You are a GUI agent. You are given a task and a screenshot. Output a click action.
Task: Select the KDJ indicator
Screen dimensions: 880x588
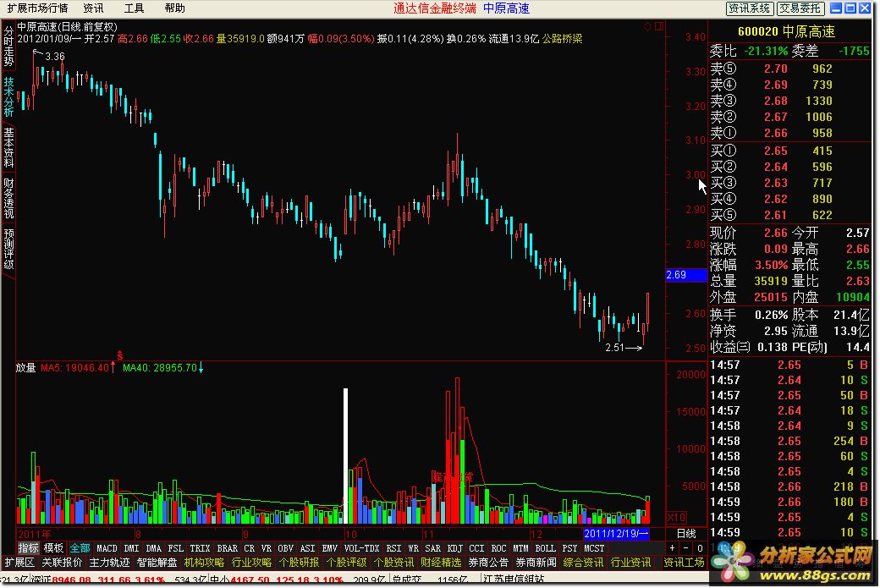(x=454, y=548)
